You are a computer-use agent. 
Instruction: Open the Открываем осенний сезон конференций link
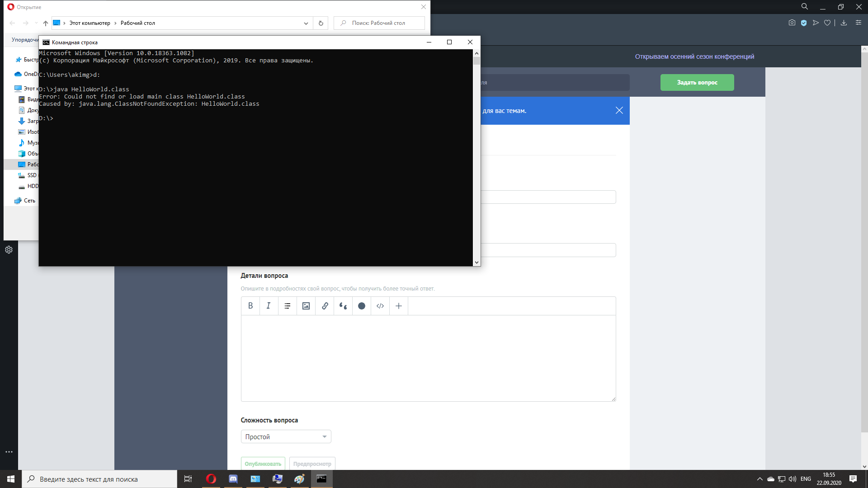pos(694,56)
